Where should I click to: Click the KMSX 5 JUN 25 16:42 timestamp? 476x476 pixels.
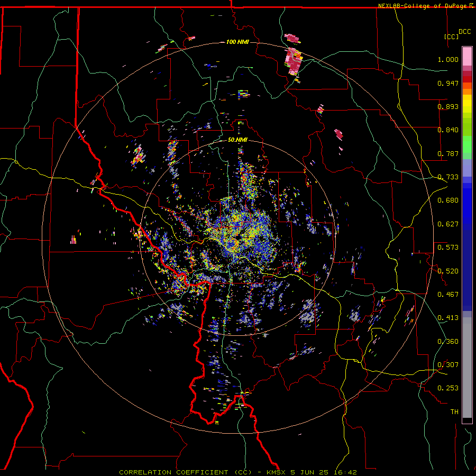click(312, 472)
